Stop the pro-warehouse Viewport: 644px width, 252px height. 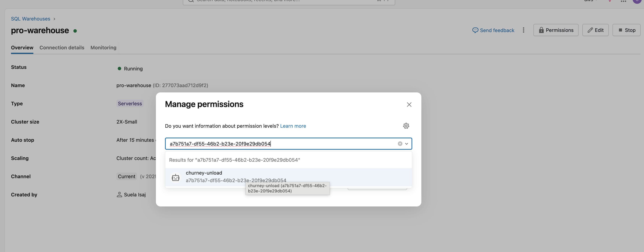626,30
